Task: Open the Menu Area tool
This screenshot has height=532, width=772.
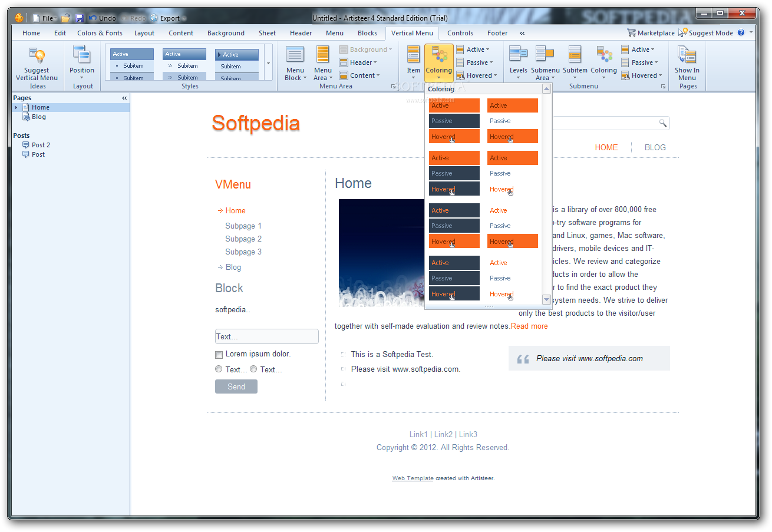Action: (x=322, y=63)
